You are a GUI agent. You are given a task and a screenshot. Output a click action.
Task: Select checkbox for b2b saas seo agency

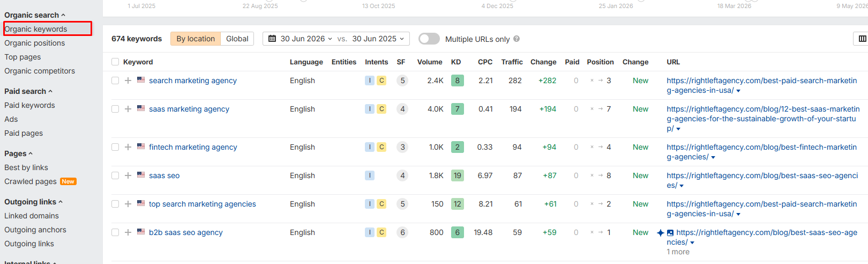[x=115, y=232]
